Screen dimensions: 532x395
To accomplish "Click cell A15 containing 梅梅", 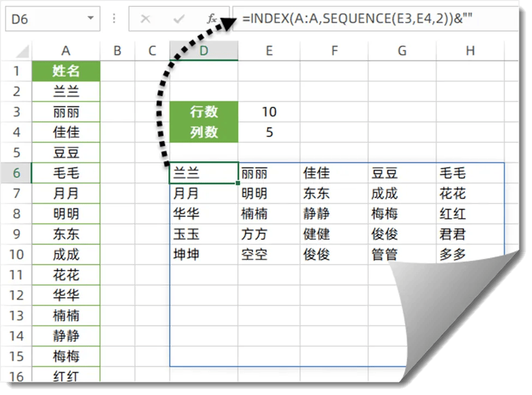I will point(66,356).
